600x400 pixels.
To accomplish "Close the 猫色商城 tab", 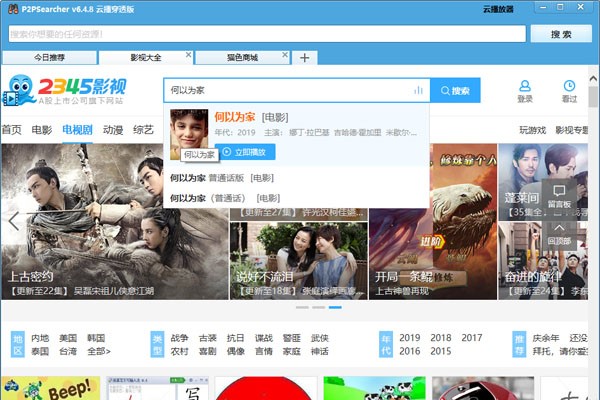I will pos(285,55).
